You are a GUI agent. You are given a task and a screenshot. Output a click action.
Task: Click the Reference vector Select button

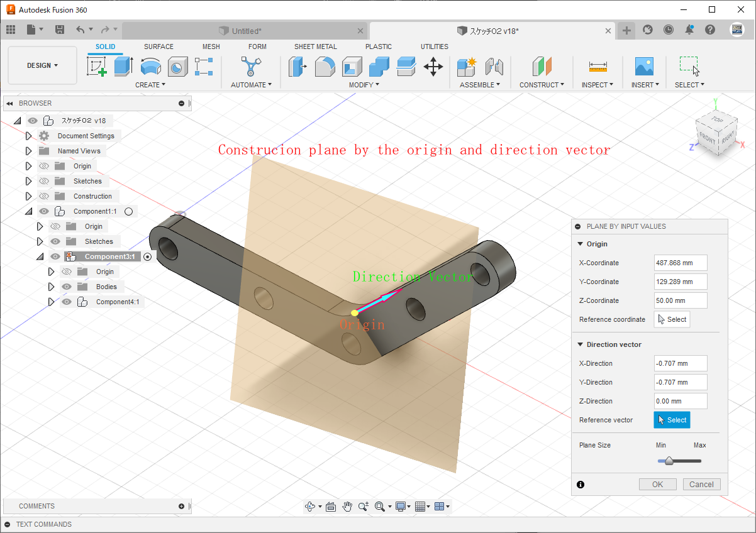(x=672, y=420)
